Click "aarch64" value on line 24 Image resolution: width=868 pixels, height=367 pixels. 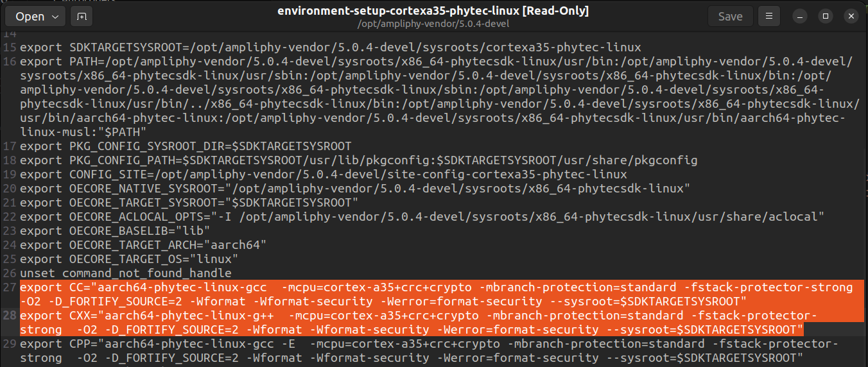click(x=235, y=245)
